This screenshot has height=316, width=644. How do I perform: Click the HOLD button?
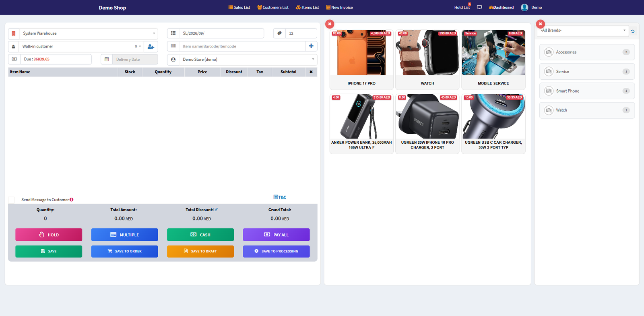point(49,235)
